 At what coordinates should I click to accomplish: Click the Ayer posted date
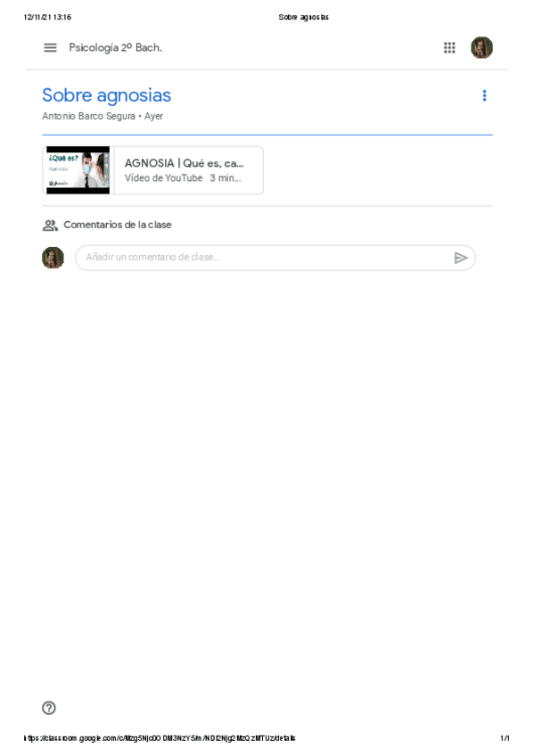coord(153,116)
